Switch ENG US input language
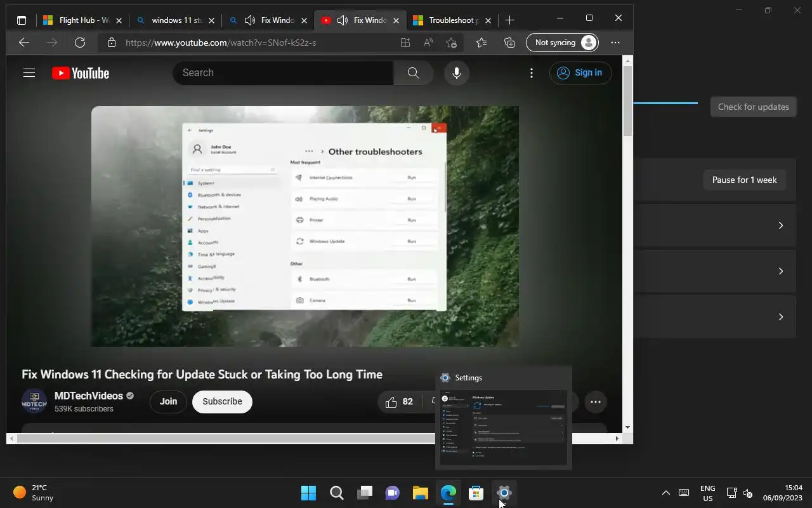This screenshot has height=508, width=812. [x=707, y=493]
